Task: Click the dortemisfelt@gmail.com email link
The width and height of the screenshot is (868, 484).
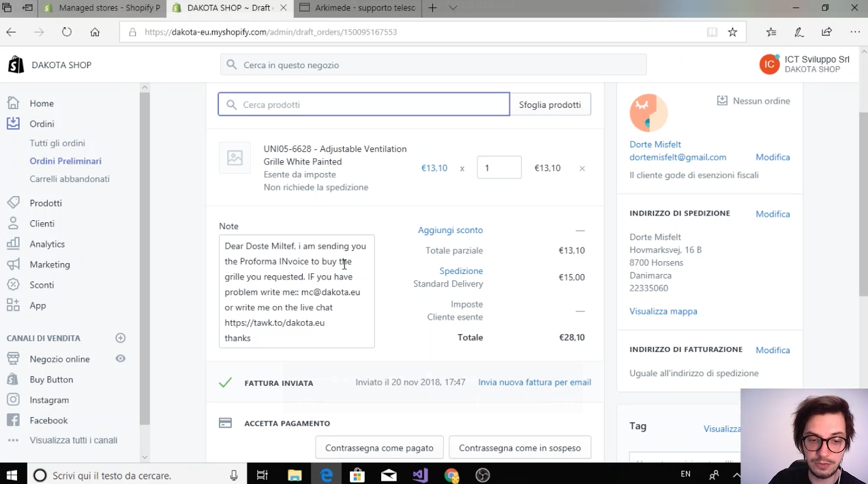Action: click(678, 157)
